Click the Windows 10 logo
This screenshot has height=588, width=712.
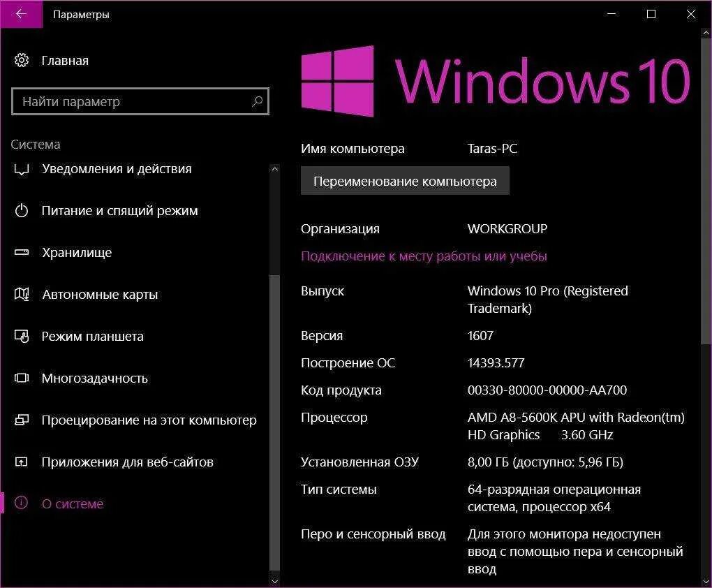[496, 81]
